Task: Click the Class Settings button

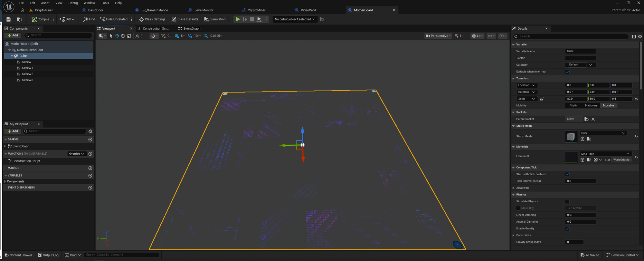Action: click(x=152, y=19)
